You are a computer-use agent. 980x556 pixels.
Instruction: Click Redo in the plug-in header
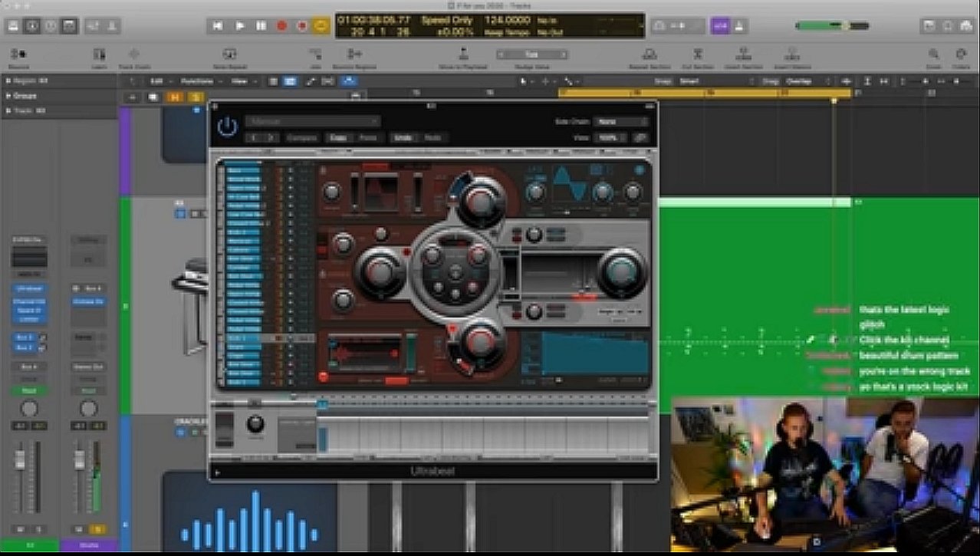pos(433,138)
